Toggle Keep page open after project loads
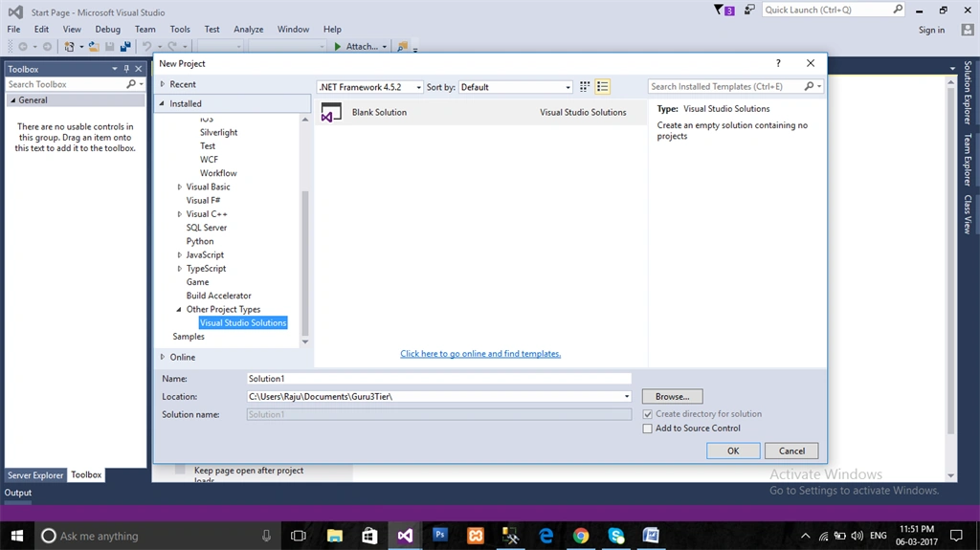 pyautogui.click(x=180, y=470)
